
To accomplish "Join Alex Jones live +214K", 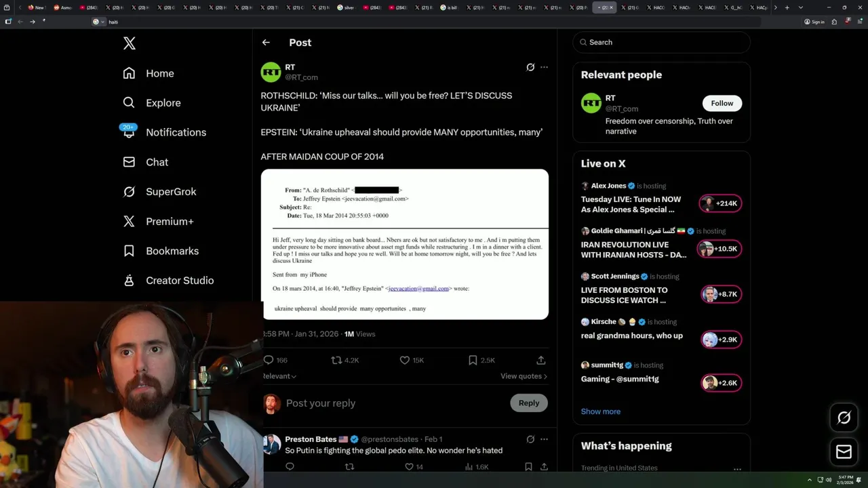I will click(x=720, y=203).
